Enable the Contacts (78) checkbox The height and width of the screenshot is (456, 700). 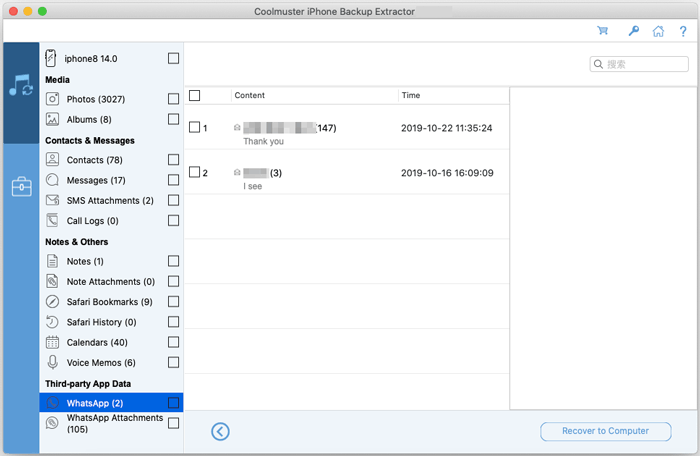(174, 159)
